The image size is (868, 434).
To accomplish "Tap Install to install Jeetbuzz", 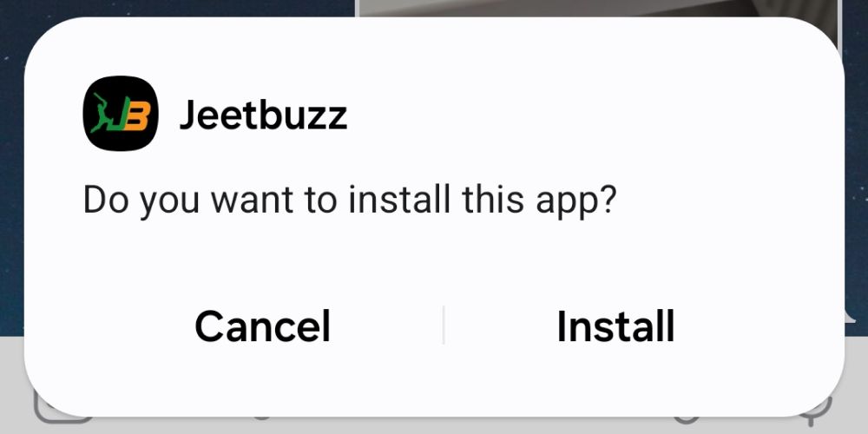I will coord(615,326).
